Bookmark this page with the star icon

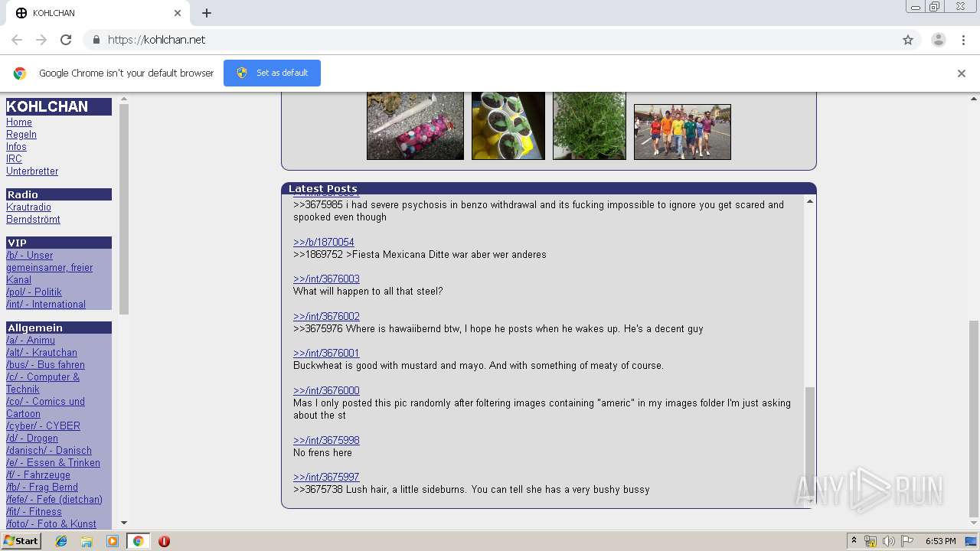(x=908, y=40)
